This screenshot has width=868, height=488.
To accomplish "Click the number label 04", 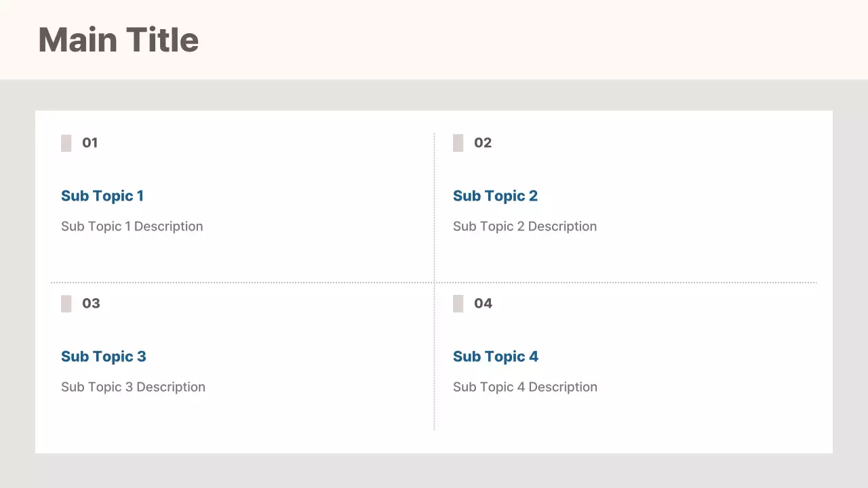I will point(483,304).
